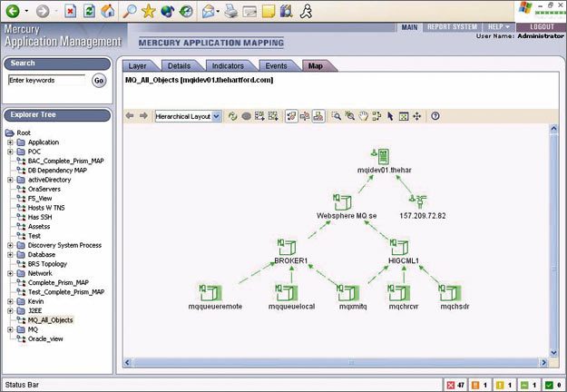Click the MAIN navigation tab

(x=409, y=27)
